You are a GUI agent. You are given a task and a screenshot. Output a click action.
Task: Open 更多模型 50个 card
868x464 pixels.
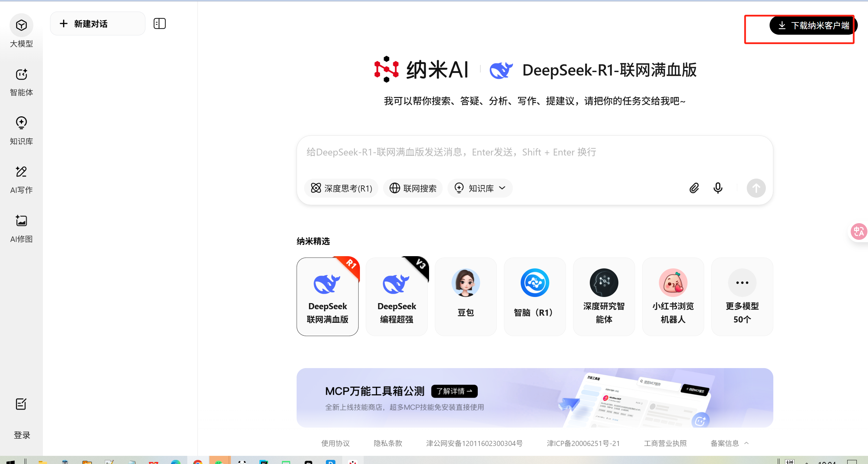tap(742, 296)
